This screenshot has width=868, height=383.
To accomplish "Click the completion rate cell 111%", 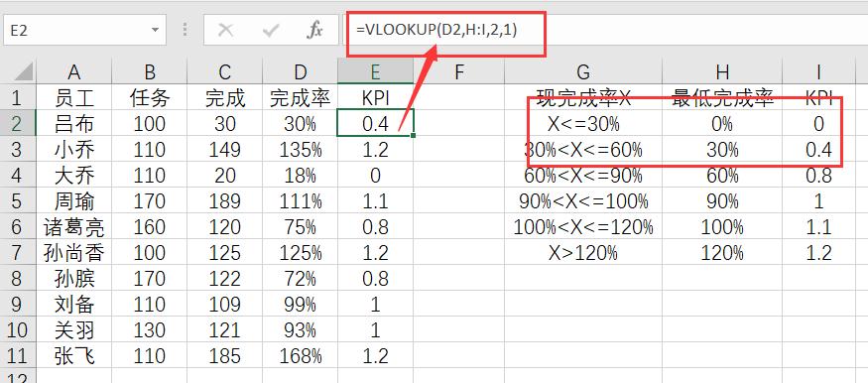I will pyautogui.click(x=300, y=200).
